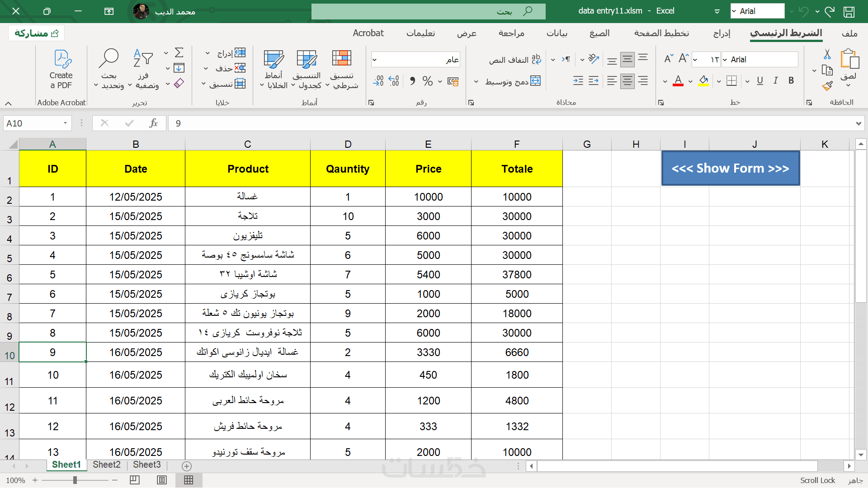Screen dimensions: 868x488
Task: Toggle bold formatting
Action: 791,81
